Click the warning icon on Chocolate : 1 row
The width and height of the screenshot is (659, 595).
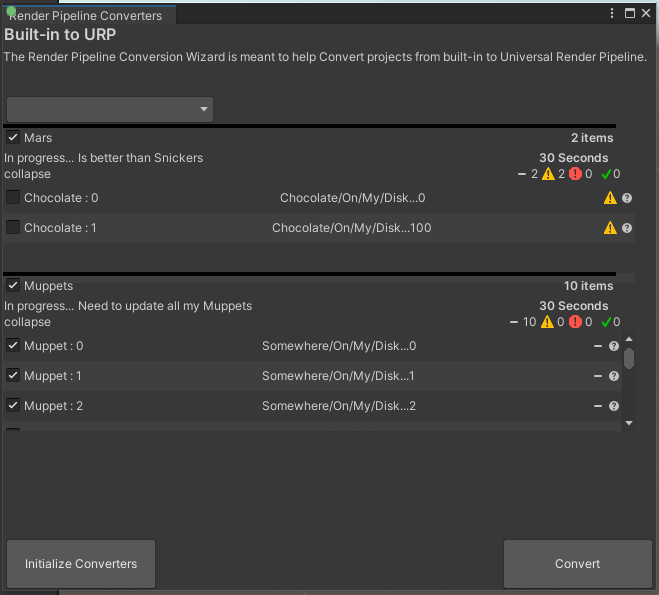610,228
